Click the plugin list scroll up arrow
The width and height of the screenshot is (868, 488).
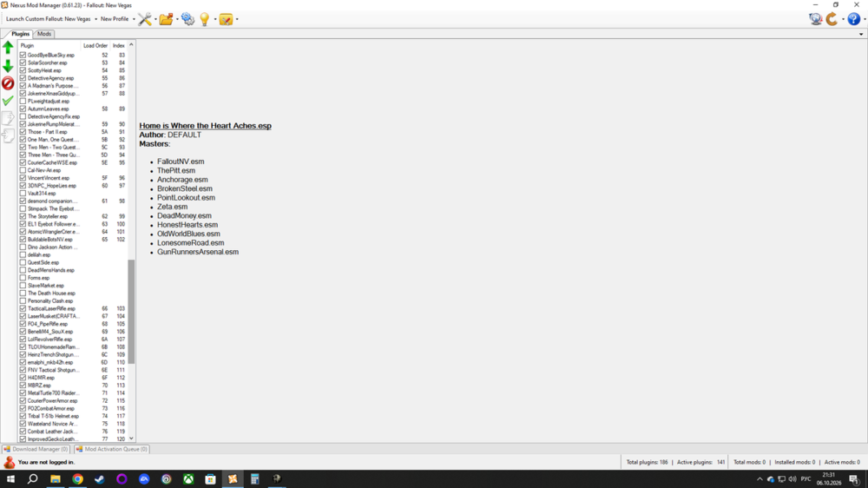[131, 45]
